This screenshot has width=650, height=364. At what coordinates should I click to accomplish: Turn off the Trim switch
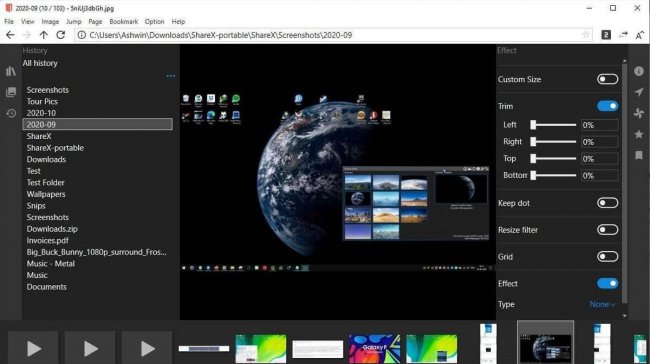(607, 106)
